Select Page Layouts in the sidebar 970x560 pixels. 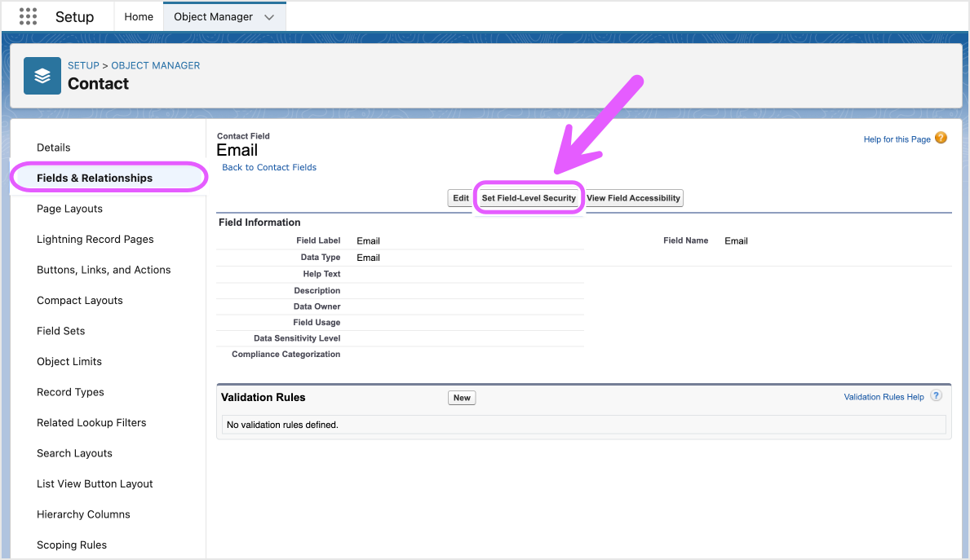(x=69, y=209)
